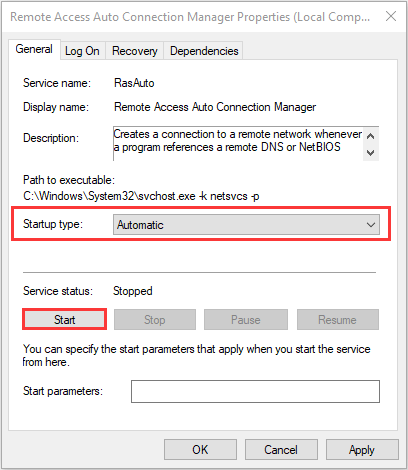Viewport: 408px width, 470px height.
Task: Close the Properties dialog with the X
Action: (391, 16)
